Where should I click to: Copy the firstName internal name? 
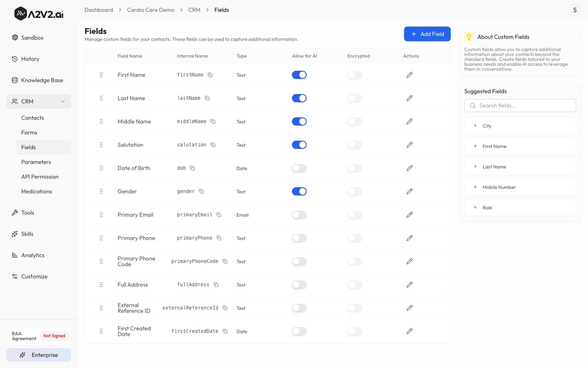click(x=210, y=75)
